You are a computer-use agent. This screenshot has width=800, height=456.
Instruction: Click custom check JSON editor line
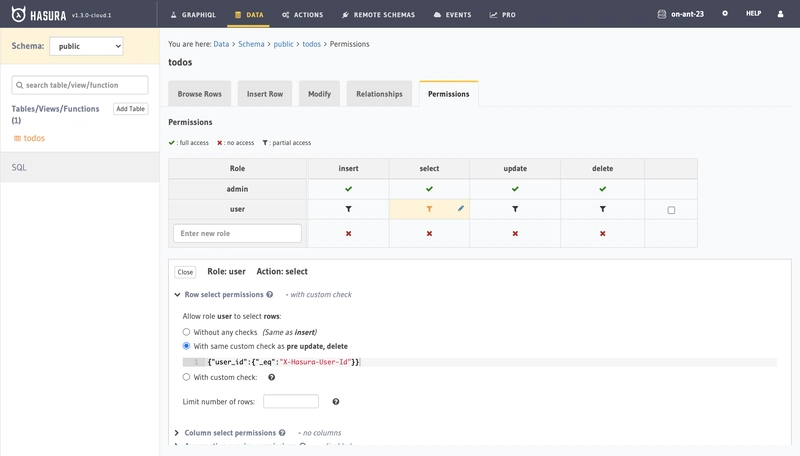480,362
